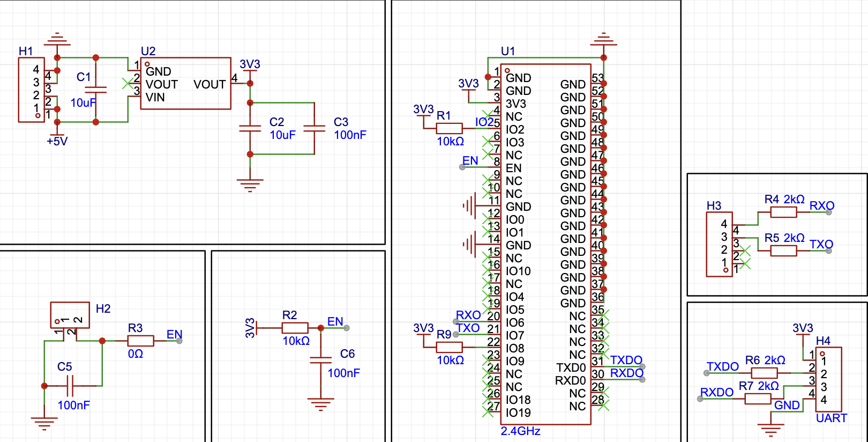Select the H3 header component
Viewport: 868px width, 442px height.
[719, 245]
